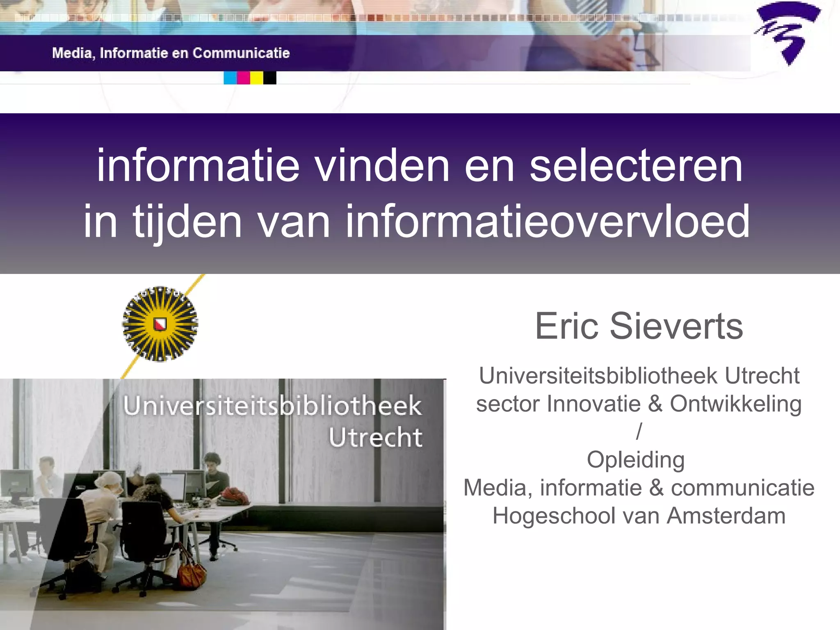
Task: Click the author name Eric Sieverts
Action: pyautogui.click(x=639, y=326)
